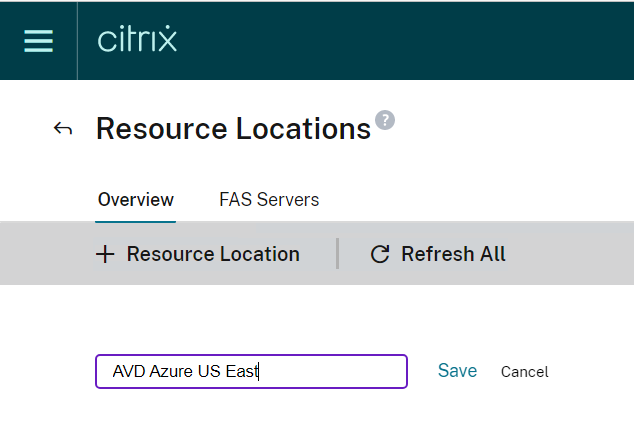The height and width of the screenshot is (442, 634).
Task: Click the Resource Locations page heading
Action: (x=233, y=129)
